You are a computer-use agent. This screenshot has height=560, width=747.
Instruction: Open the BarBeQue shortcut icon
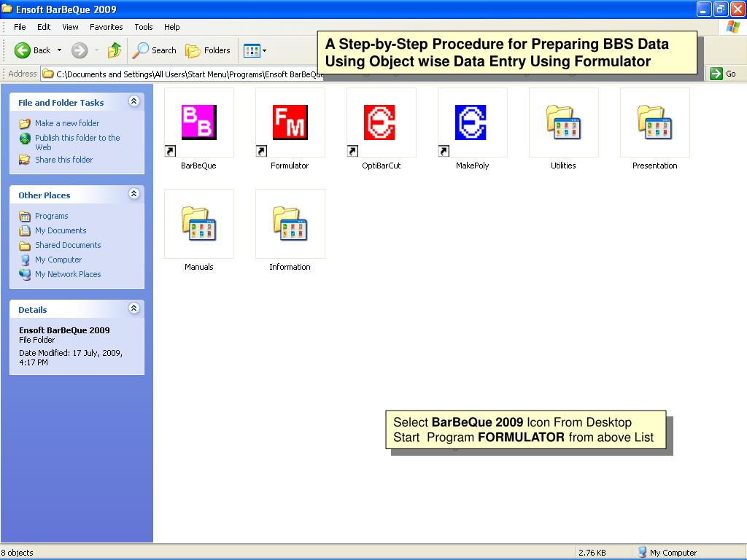point(199,122)
